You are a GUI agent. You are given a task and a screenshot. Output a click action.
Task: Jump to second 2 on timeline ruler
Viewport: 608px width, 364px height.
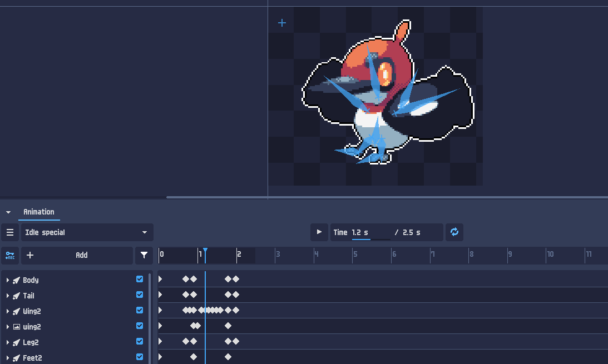point(239,255)
